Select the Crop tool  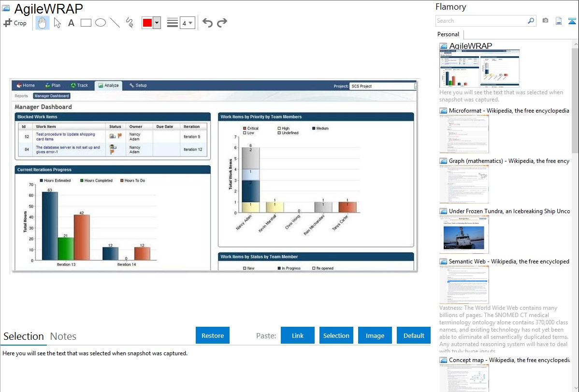coord(15,23)
